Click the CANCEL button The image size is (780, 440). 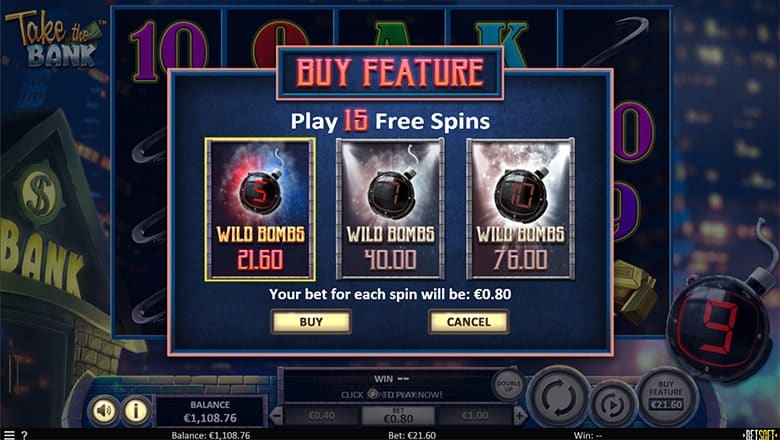click(x=469, y=322)
